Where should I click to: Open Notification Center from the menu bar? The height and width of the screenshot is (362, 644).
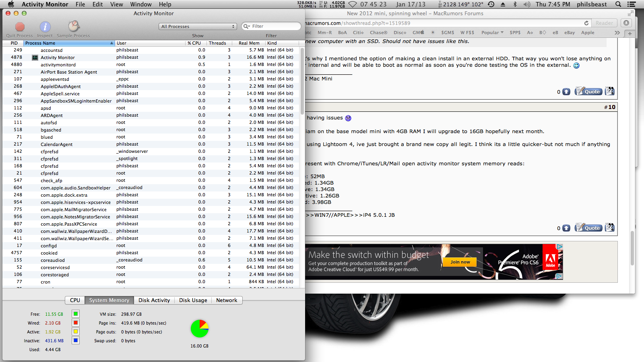point(632,4)
